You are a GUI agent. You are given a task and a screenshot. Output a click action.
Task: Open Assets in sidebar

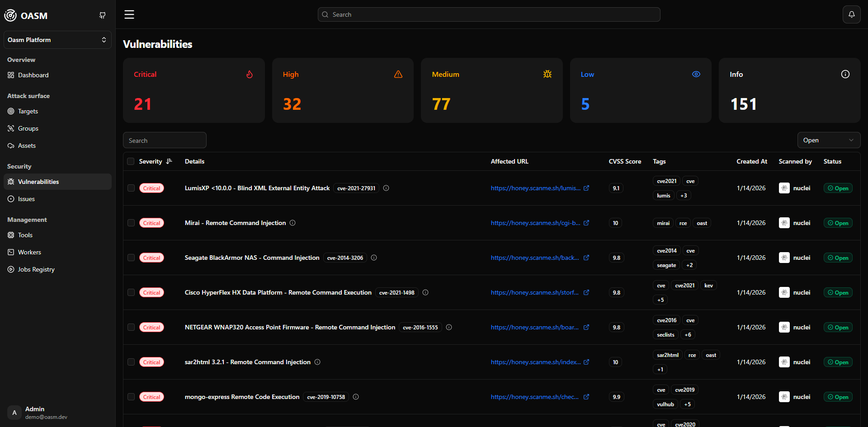click(x=57, y=145)
